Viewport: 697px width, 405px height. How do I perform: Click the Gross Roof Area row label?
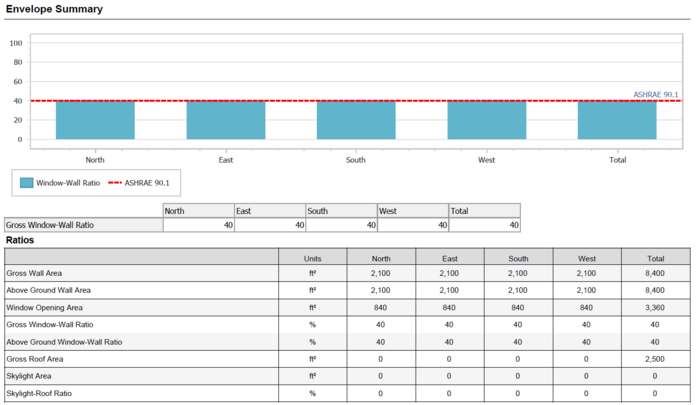tap(35, 359)
